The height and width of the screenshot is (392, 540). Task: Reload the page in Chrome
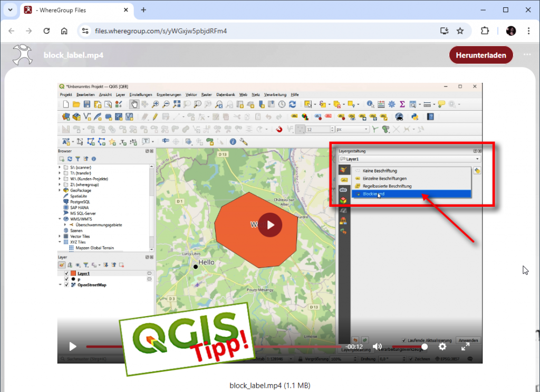46,31
